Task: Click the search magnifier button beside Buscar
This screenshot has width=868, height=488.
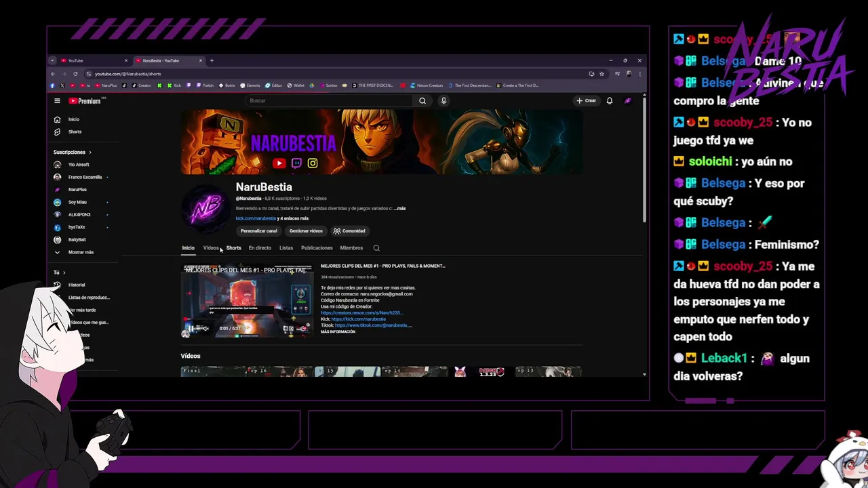Action: point(422,100)
